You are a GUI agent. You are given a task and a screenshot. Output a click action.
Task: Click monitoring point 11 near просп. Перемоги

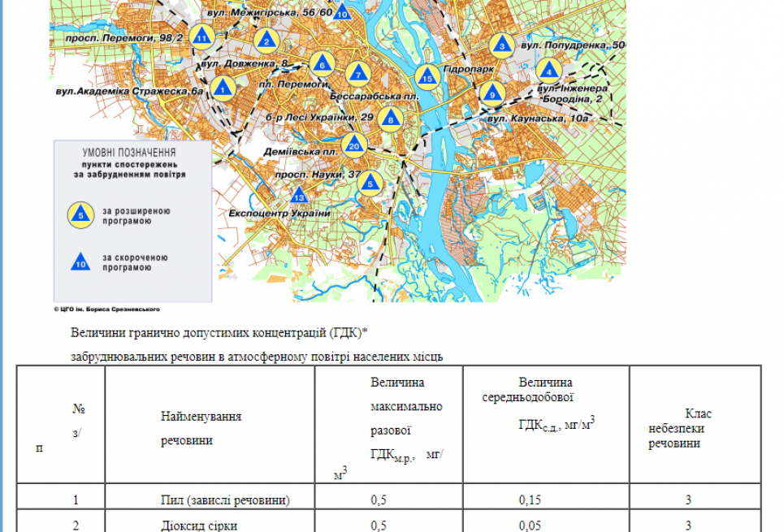coord(202,38)
